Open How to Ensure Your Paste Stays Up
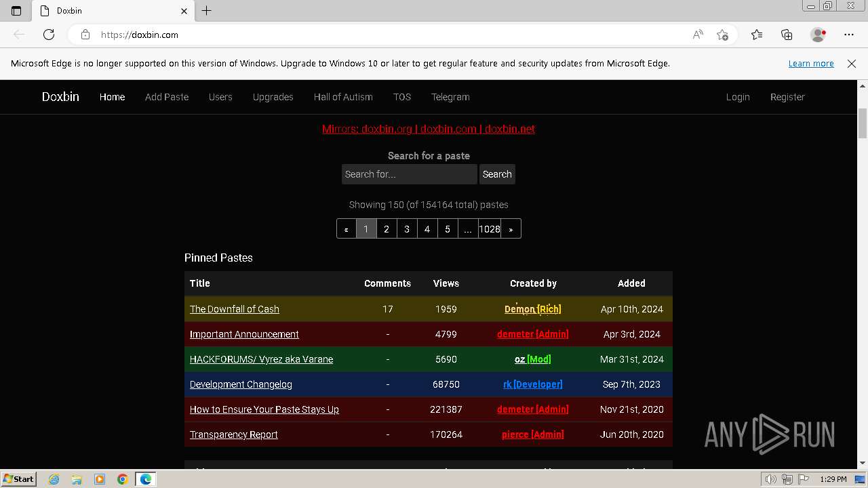This screenshot has width=868, height=488. pos(264,409)
